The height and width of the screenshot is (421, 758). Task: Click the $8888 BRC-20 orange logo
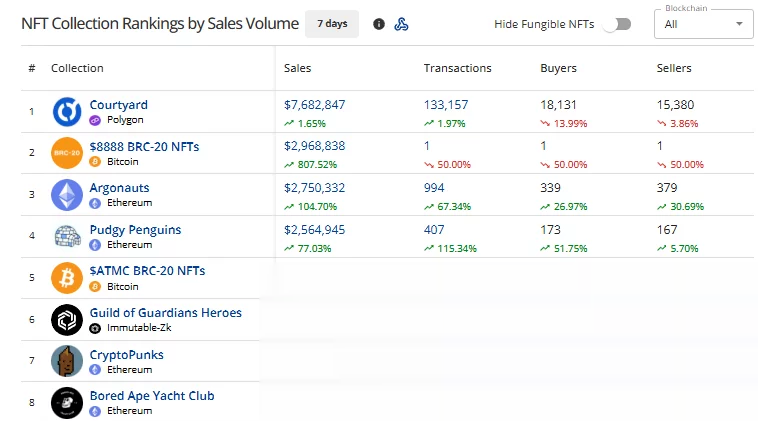point(67,153)
